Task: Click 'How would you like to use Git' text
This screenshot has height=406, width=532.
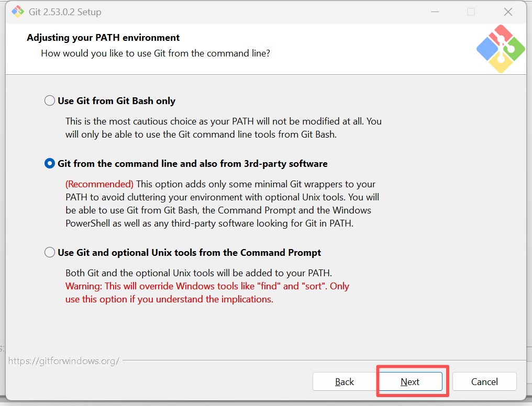Action: [156, 53]
